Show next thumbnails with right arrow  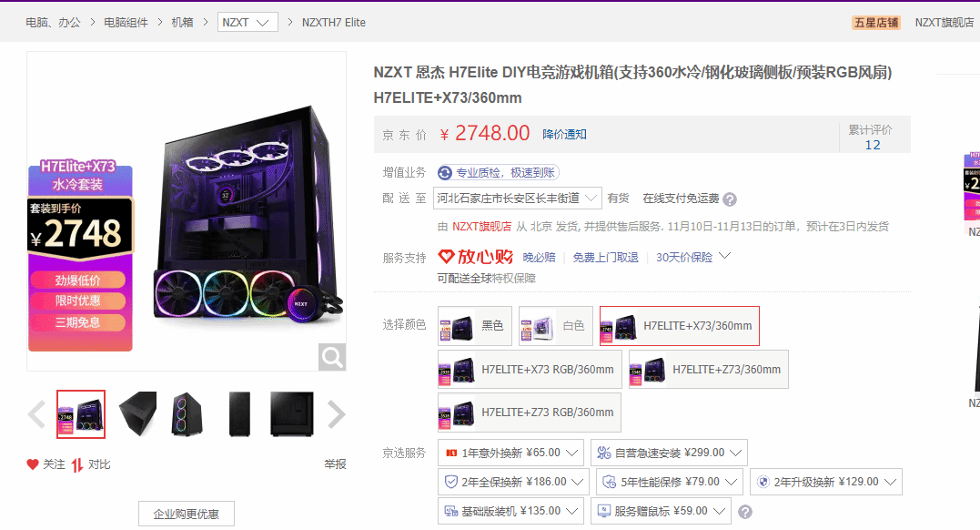(x=337, y=414)
